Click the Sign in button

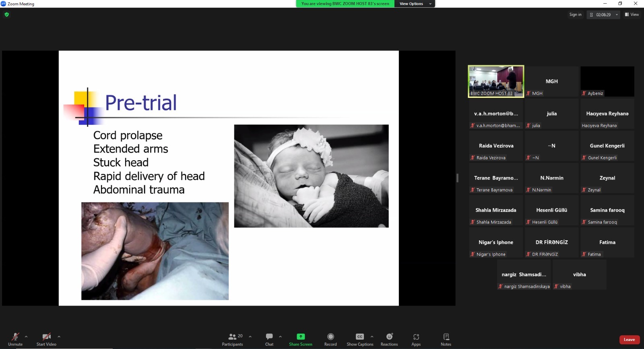pyautogui.click(x=575, y=14)
